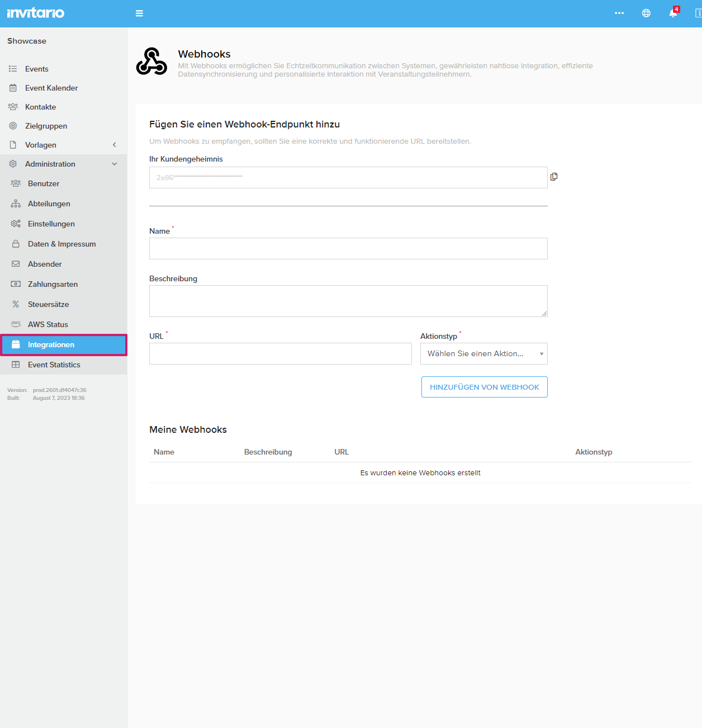Click the URL input field
The height and width of the screenshot is (728, 702).
click(280, 354)
